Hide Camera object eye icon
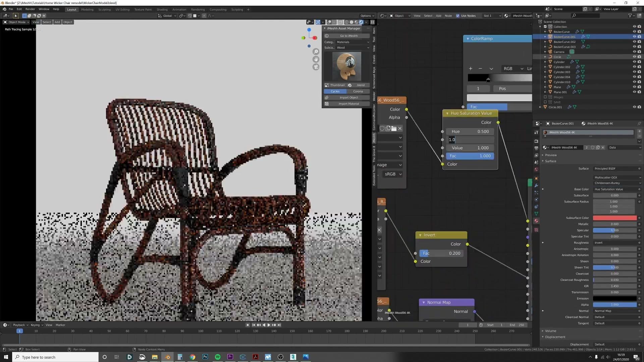This screenshot has height=362, width=644. click(x=634, y=52)
